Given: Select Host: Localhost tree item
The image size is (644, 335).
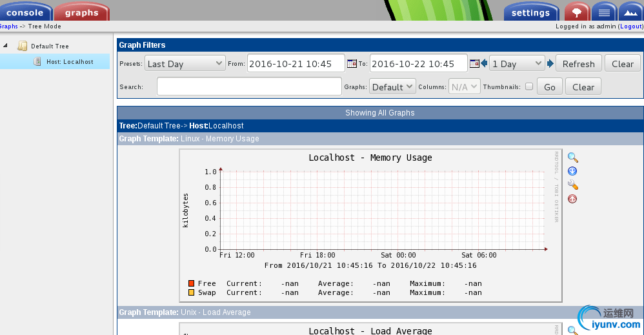Looking at the screenshot, I should (55, 62).
